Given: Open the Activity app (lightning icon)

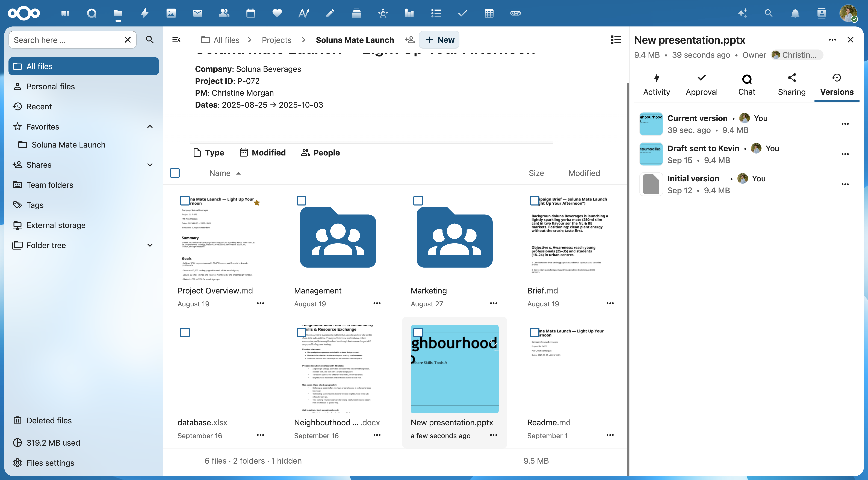Looking at the screenshot, I should tap(144, 13).
